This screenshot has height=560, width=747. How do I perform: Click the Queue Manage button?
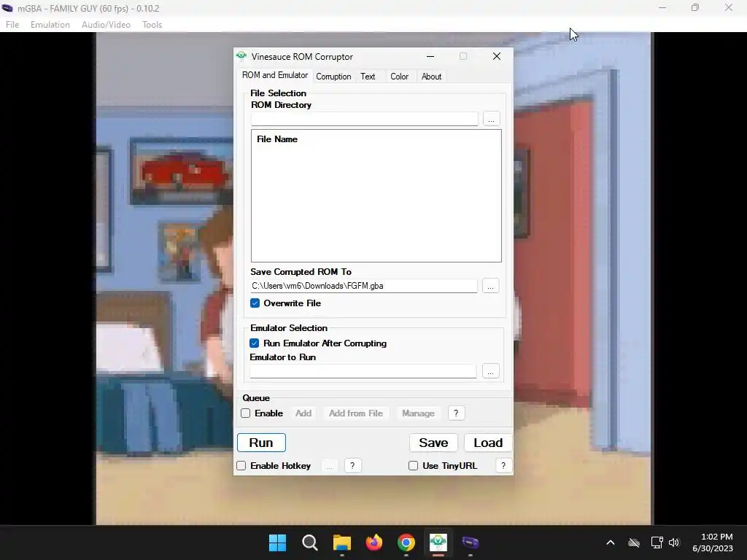418,413
